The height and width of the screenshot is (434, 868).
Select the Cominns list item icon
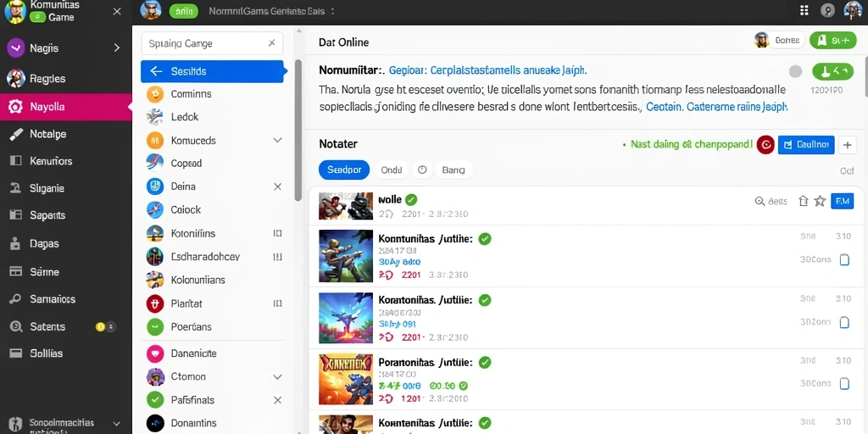coord(155,94)
